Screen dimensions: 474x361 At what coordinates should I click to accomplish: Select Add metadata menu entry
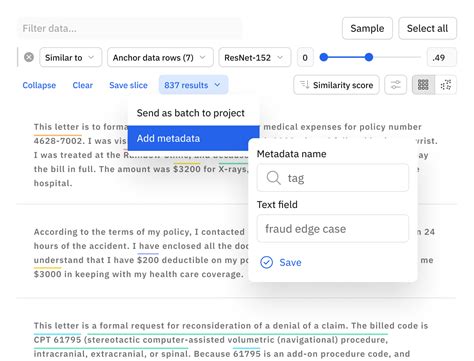193,138
